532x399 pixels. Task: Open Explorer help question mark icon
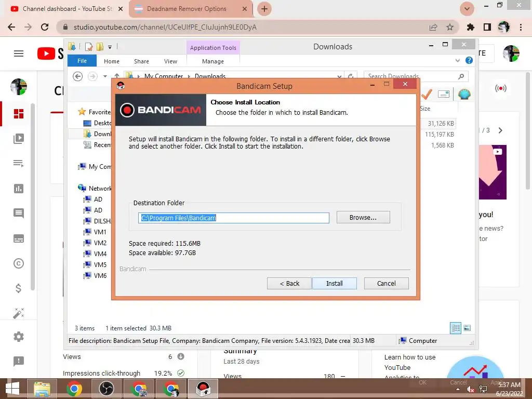point(469,60)
